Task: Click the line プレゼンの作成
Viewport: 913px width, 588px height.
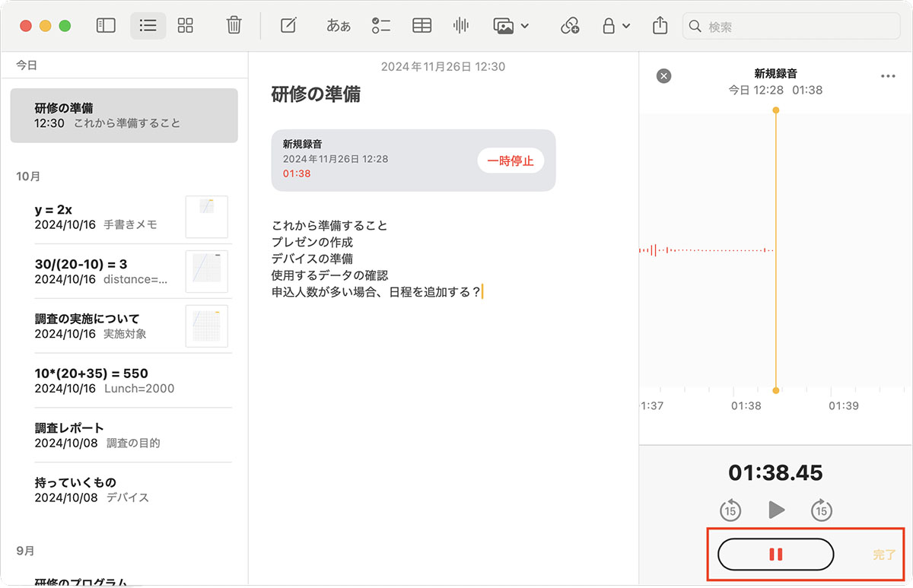Action: point(312,242)
